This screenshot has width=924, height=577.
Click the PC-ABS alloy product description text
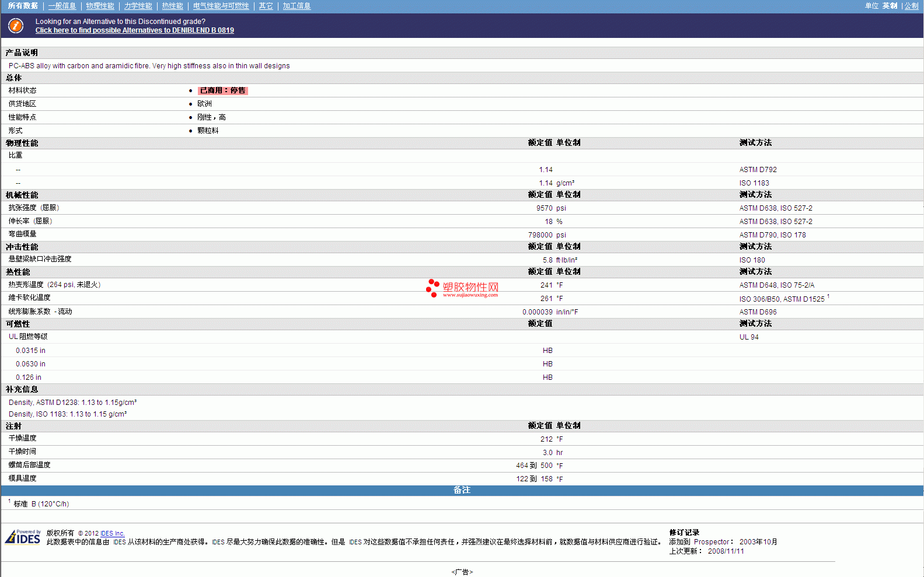[149, 66]
